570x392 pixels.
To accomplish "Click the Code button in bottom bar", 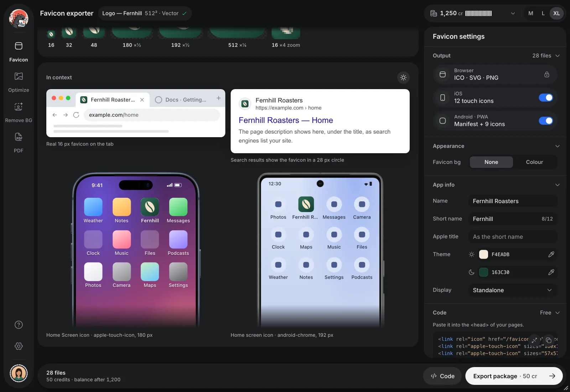I will coord(442,376).
